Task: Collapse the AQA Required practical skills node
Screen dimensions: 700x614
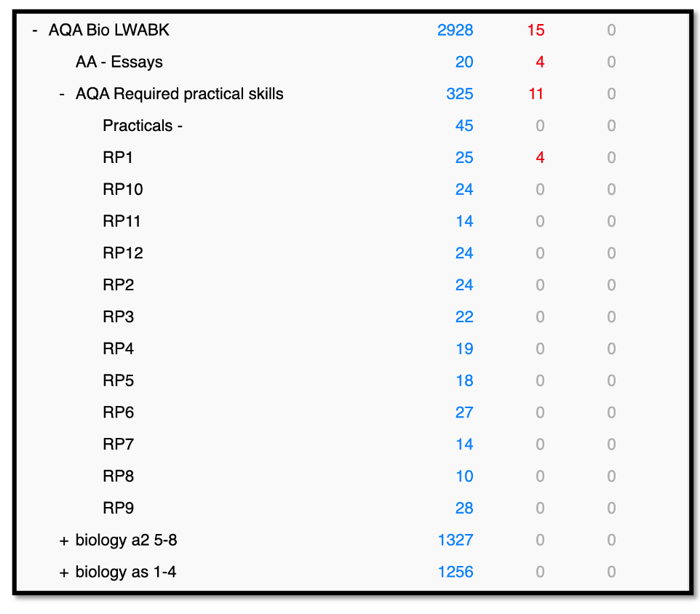Action: [x=61, y=94]
